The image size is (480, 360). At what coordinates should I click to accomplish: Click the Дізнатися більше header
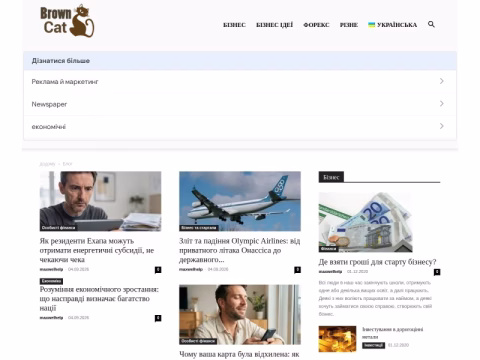tap(61, 61)
